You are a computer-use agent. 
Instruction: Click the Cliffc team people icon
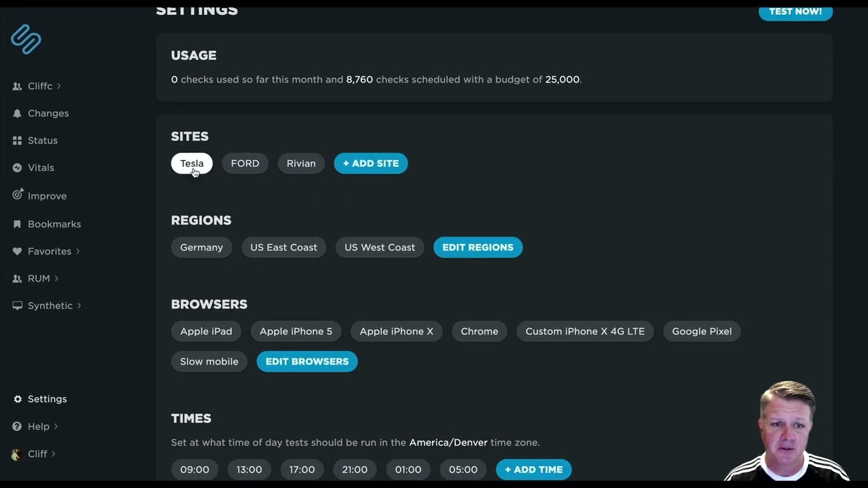click(17, 86)
